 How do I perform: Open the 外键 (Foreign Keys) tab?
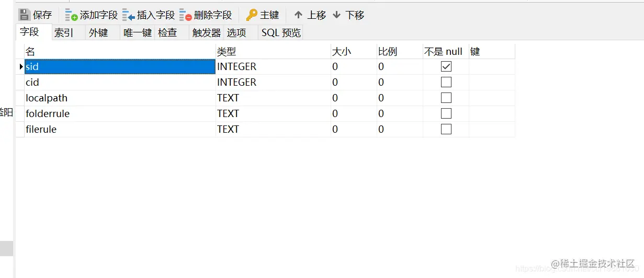click(103, 32)
